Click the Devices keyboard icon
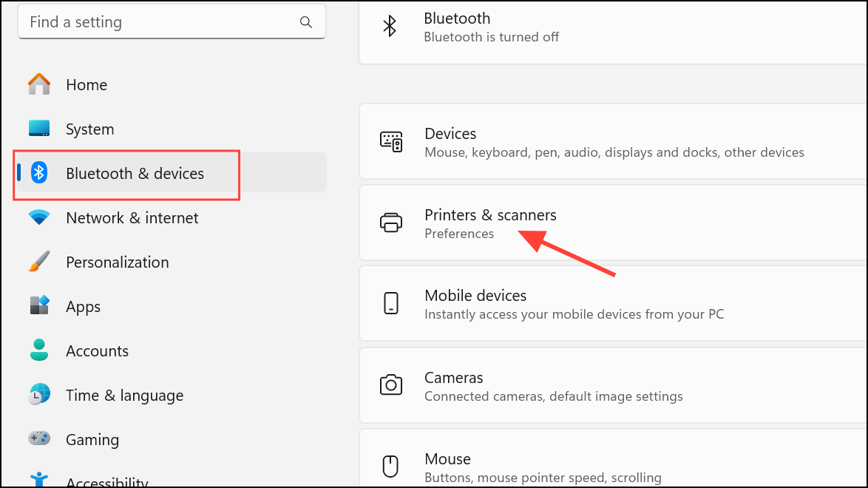Screen dimensions: 868x488 [391, 142]
